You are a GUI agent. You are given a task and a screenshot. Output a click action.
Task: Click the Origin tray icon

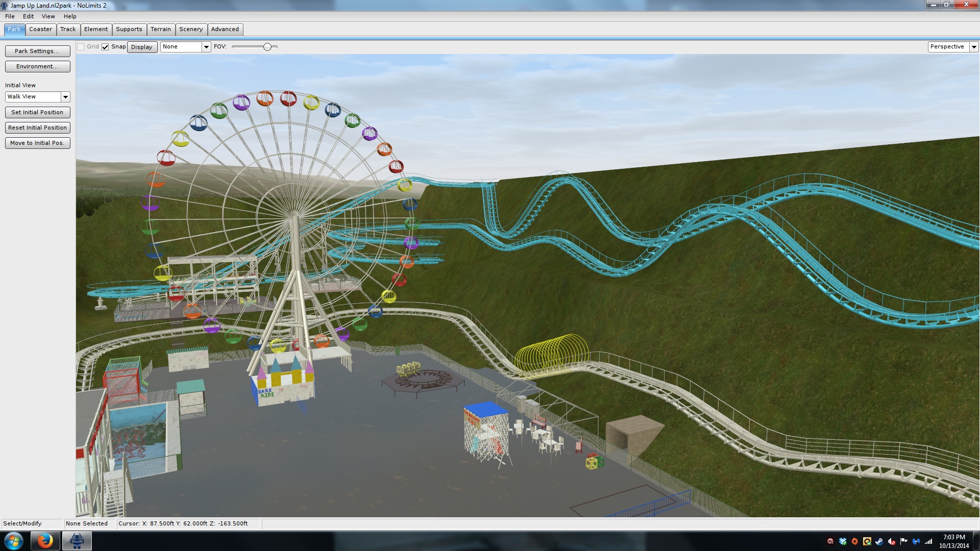click(855, 541)
